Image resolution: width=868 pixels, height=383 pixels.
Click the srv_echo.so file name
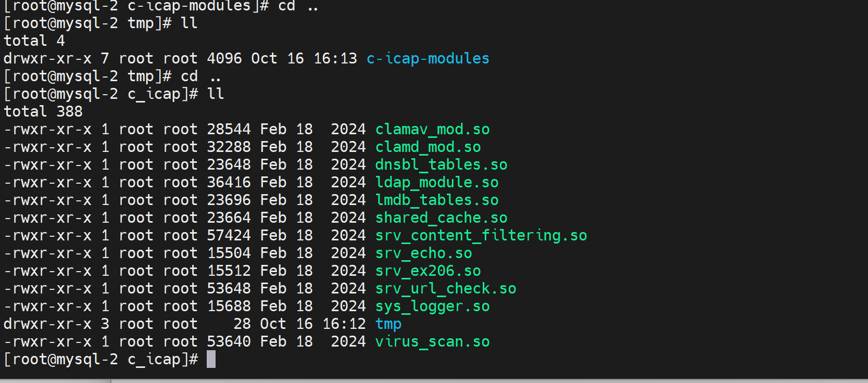point(423,253)
